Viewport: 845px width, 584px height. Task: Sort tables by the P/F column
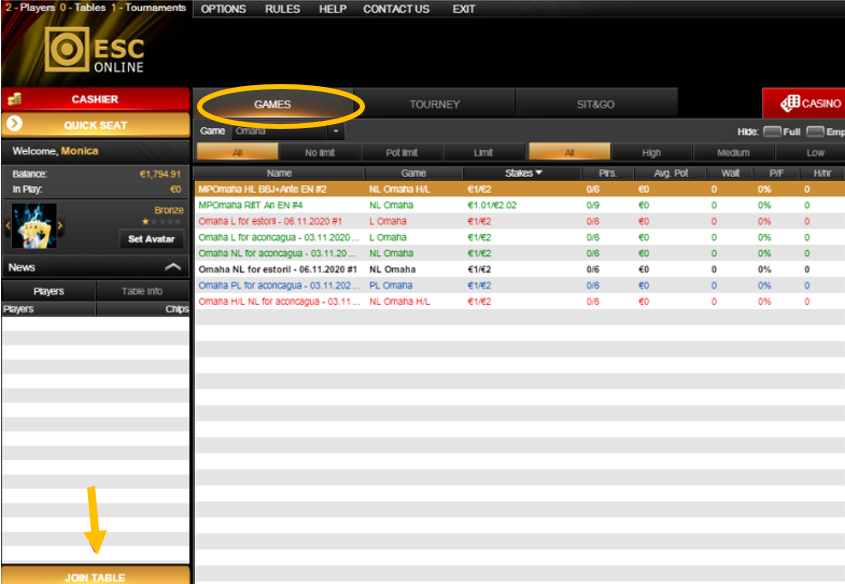coord(776,173)
